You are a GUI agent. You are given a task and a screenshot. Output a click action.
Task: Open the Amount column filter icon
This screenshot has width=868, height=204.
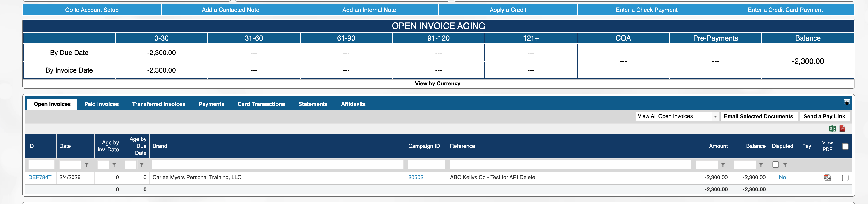[x=723, y=165]
